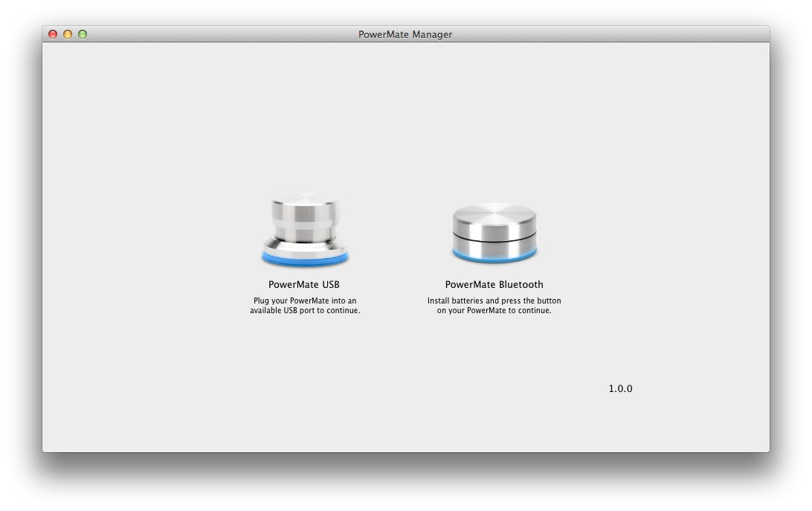Minimize the window with the yellow button
Screen dimensions: 812x511
[68, 34]
